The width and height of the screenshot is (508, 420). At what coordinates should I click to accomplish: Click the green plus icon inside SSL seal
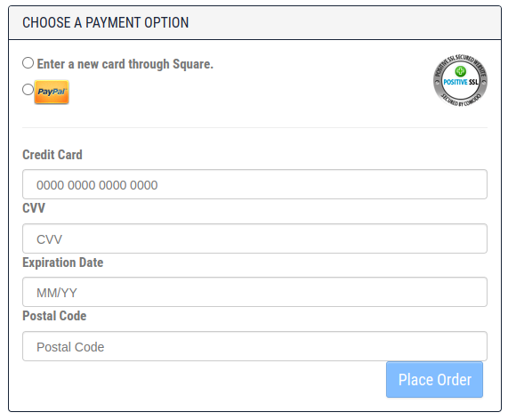click(460, 71)
